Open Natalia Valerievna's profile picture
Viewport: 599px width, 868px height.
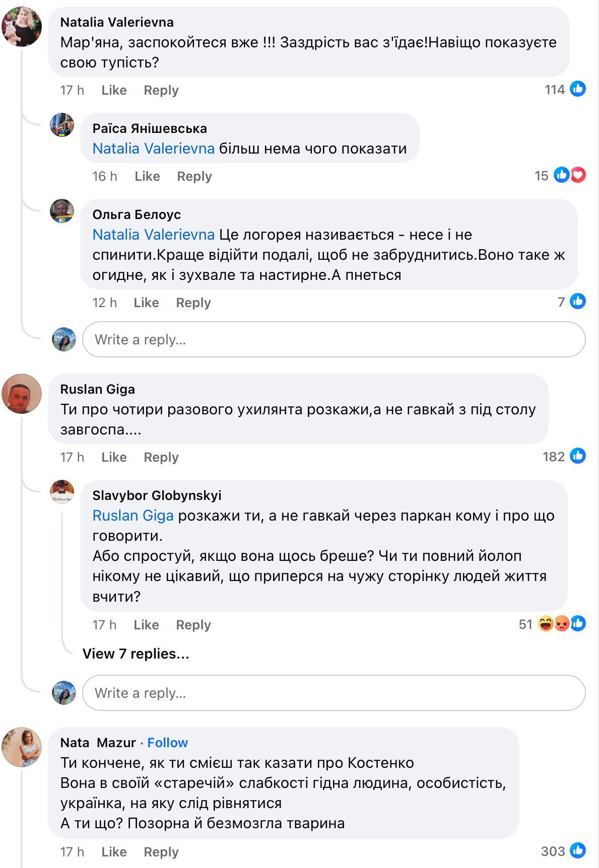click(x=22, y=27)
